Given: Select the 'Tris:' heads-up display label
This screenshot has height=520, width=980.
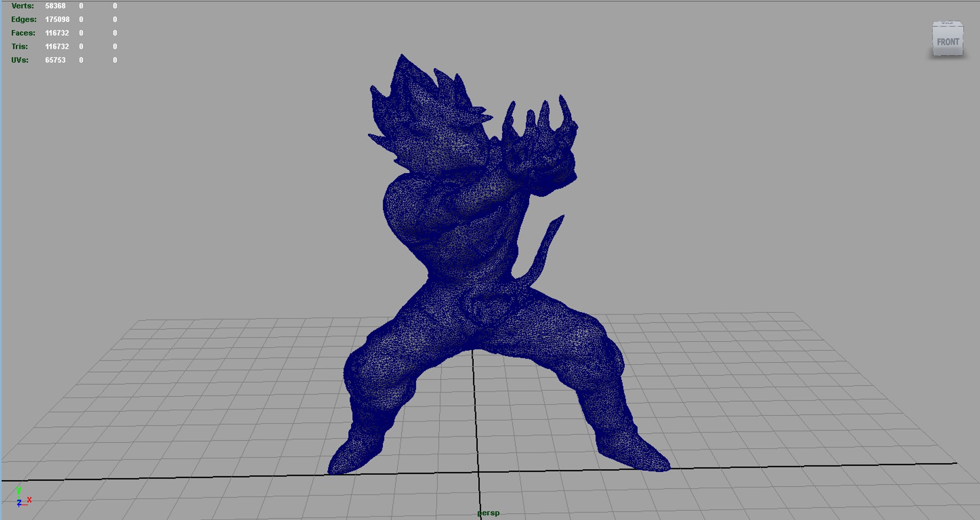Looking at the screenshot, I should [19, 46].
